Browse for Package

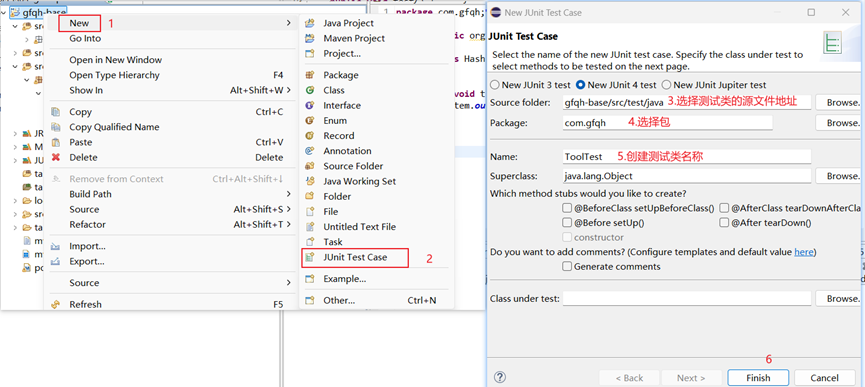click(839, 123)
